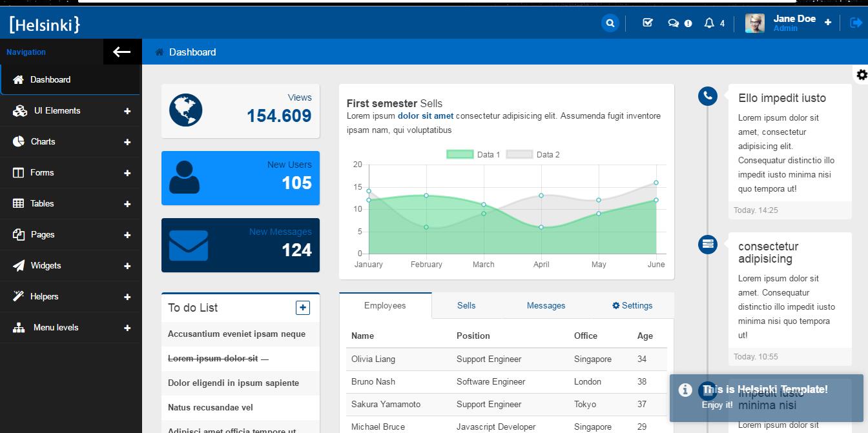Image resolution: width=868 pixels, height=433 pixels.
Task: Expand UI Elements with its plus sign
Action: (127, 111)
